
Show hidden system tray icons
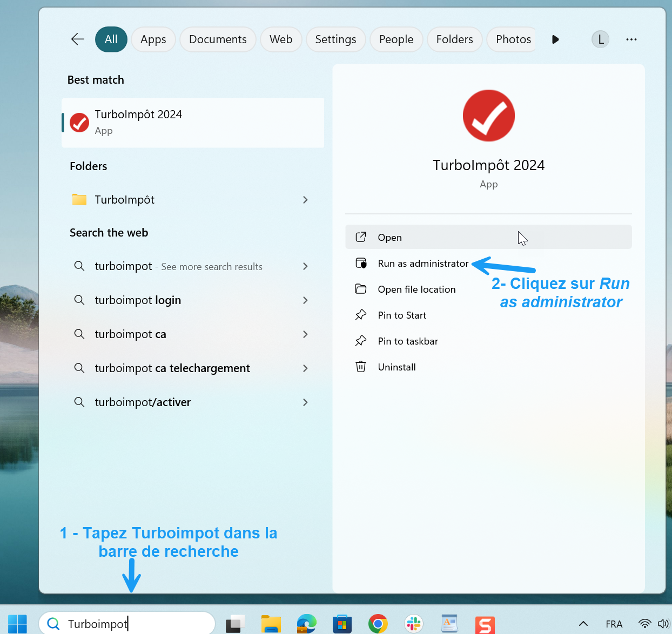(x=583, y=624)
